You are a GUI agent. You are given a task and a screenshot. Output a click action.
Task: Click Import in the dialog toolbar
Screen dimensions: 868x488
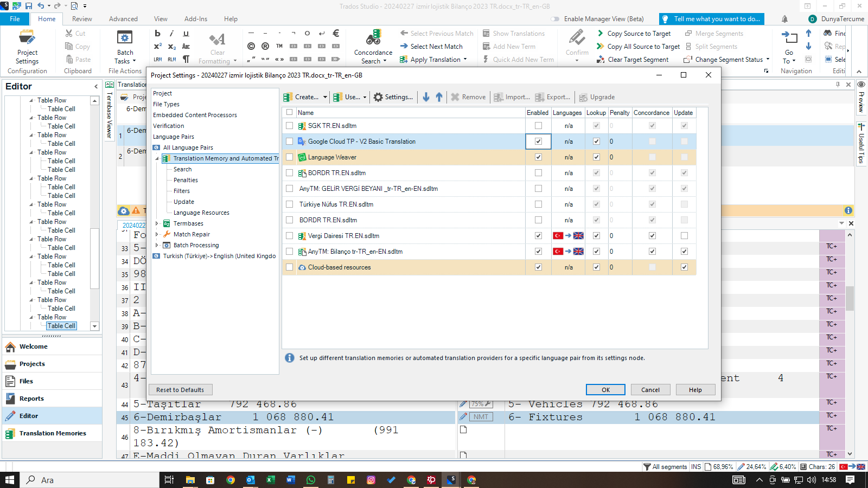[512, 97]
